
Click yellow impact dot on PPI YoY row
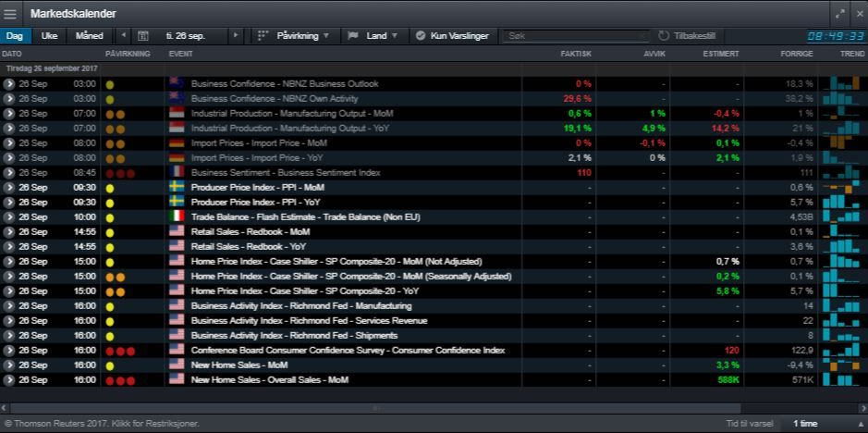tap(110, 203)
